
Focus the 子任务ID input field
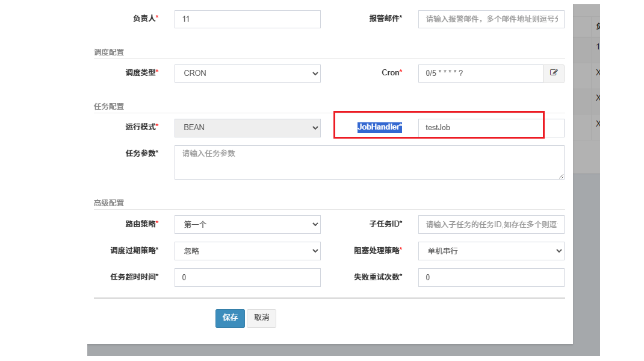(x=491, y=225)
